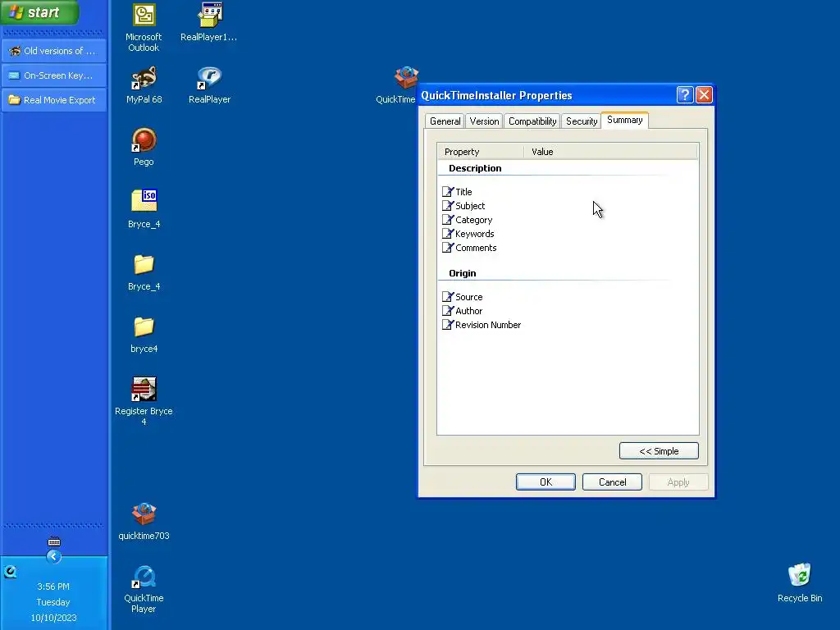Image resolution: width=840 pixels, height=630 pixels.
Task: Switch to the Version tab
Action: click(484, 121)
